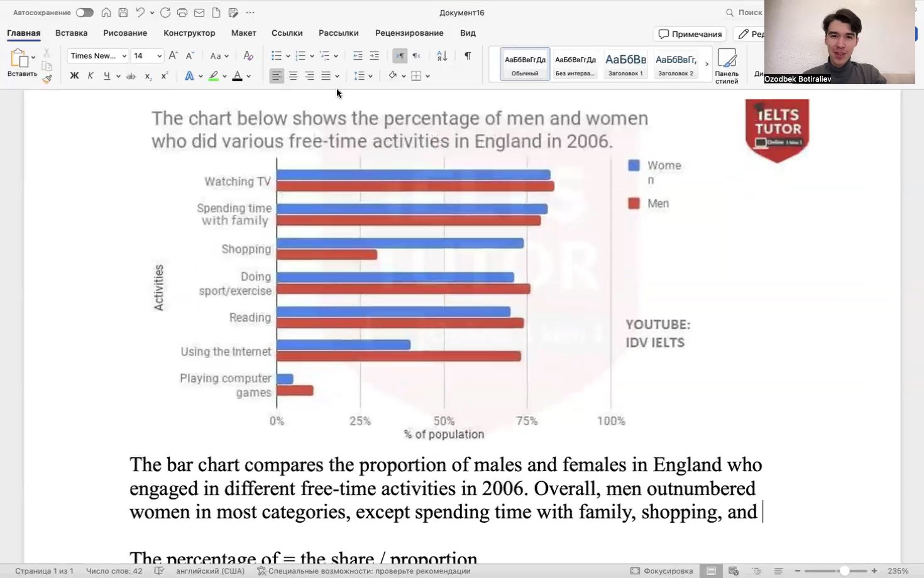
Task: Center align the paragraph text
Action: pyautogui.click(x=293, y=76)
